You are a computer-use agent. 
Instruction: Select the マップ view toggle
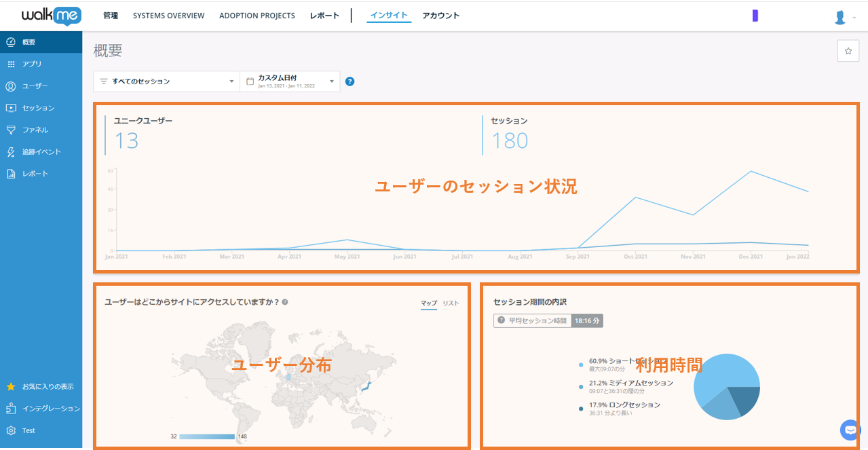click(x=428, y=303)
